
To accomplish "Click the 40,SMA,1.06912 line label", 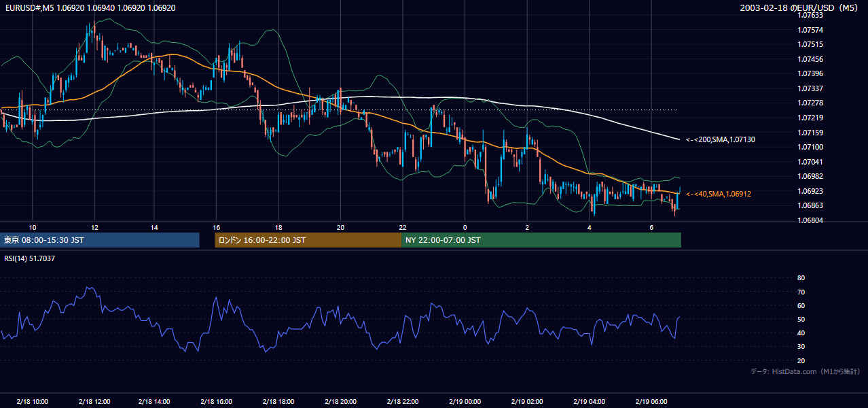I will tap(719, 194).
